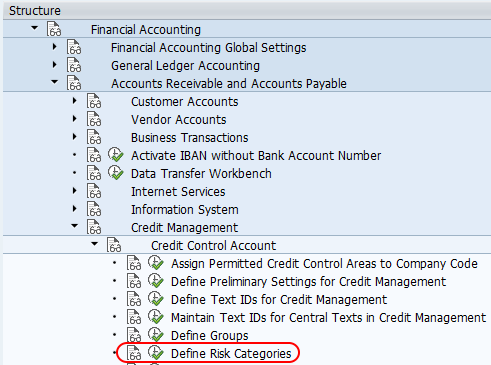Screen dimensions: 491x365
Task: Open documentation icon for Customer Accounts
Action: click(94, 101)
